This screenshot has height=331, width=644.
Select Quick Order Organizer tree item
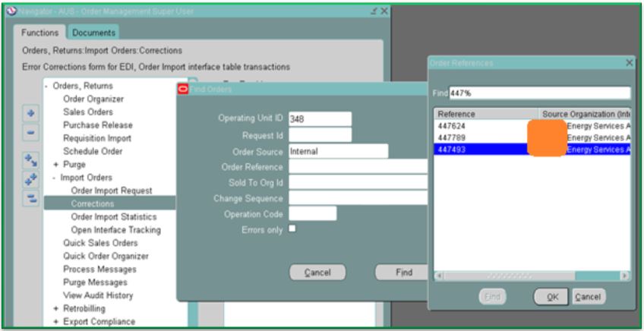coord(106,257)
